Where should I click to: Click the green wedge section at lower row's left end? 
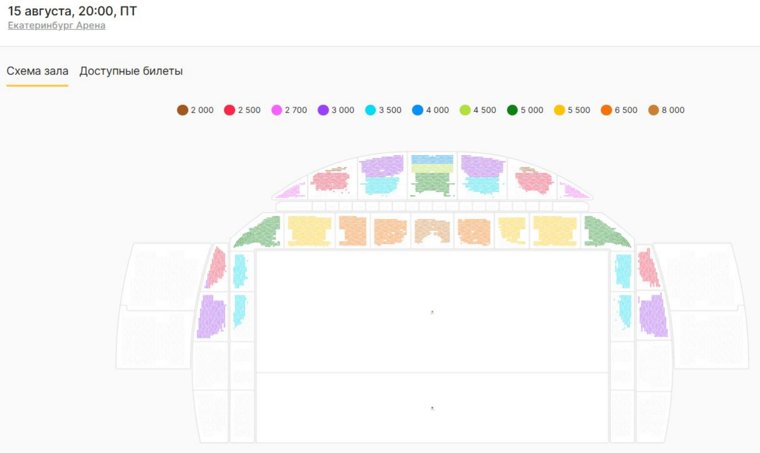pos(260,233)
